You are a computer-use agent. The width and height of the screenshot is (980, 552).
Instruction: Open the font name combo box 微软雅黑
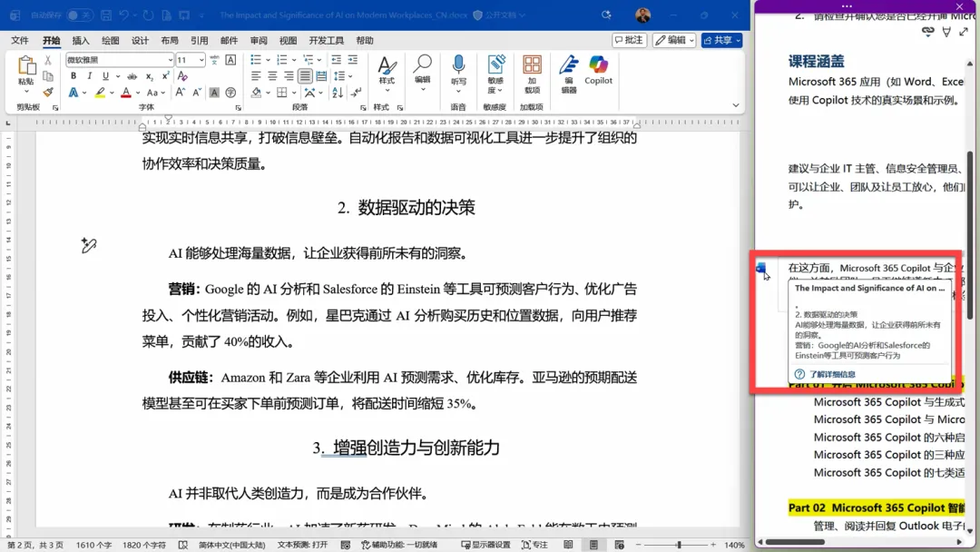(x=120, y=60)
